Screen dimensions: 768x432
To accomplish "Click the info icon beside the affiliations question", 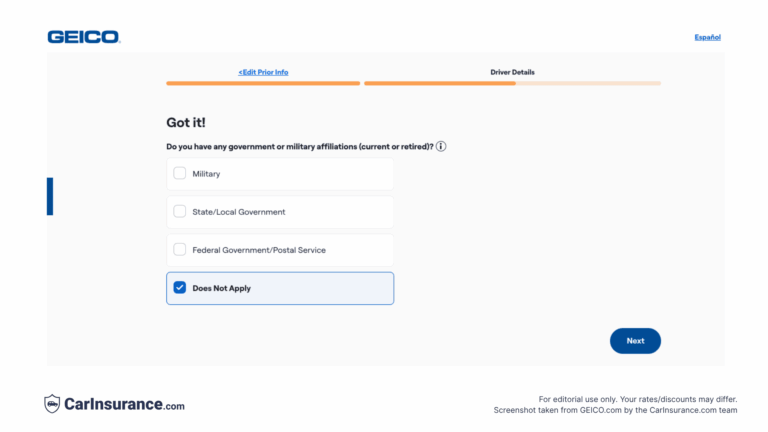I will [441, 146].
